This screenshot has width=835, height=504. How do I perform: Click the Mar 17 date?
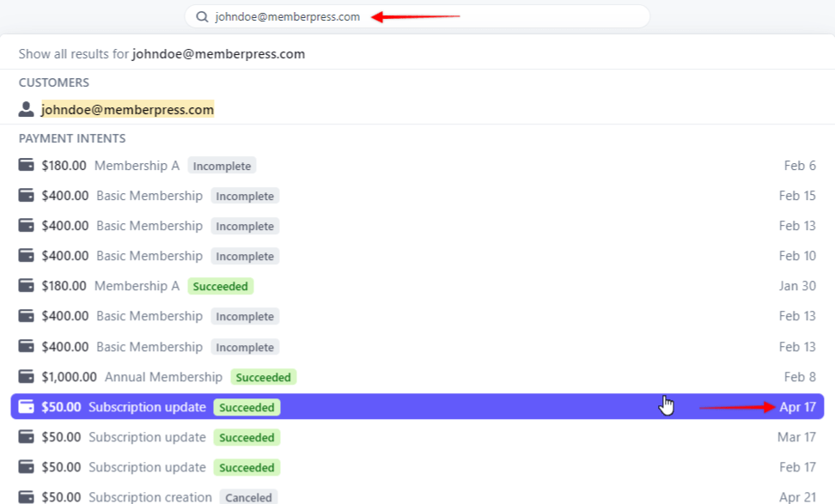tap(796, 438)
